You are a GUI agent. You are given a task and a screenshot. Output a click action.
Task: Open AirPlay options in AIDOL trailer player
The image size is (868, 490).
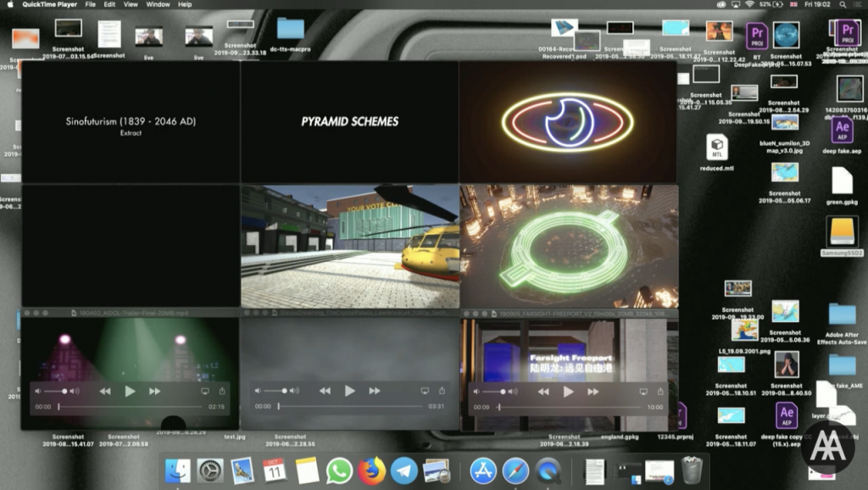coord(205,391)
